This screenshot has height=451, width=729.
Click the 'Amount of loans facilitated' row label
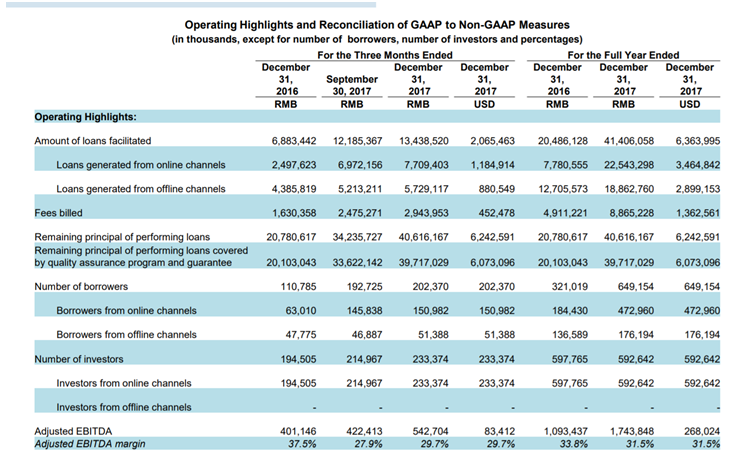[93, 140]
